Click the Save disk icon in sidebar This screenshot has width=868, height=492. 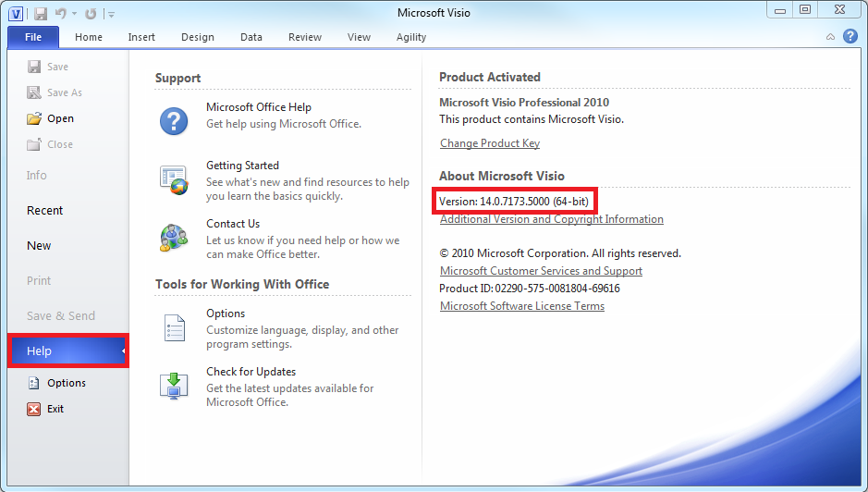[x=34, y=67]
